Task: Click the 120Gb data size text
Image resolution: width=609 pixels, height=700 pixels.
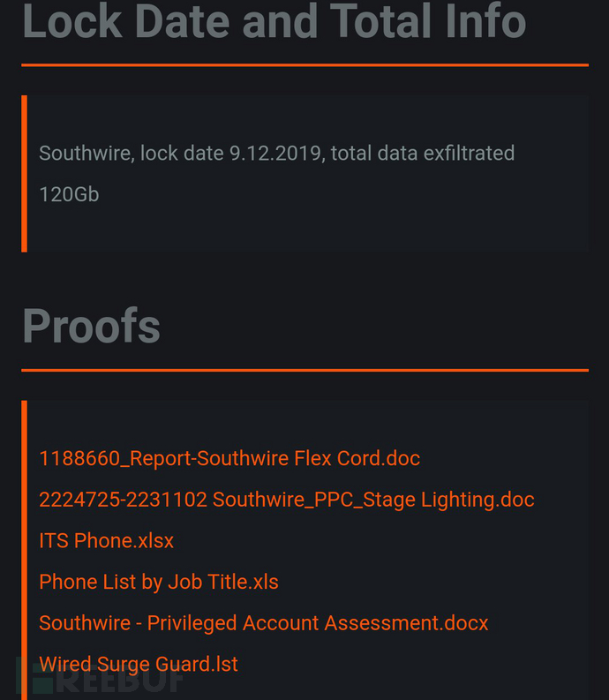Action: [x=69, y=195]
